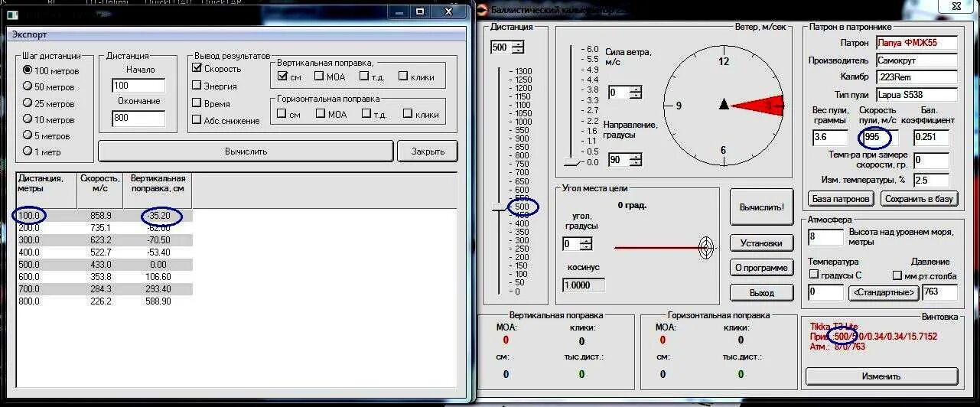Click the Вычислить! button in calculator
Viewport: 980px width, 407px height.
point(762,207)
